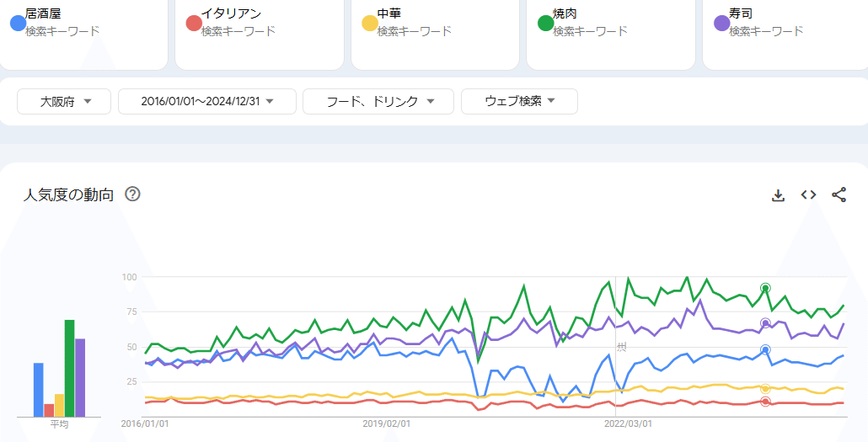
Task: Edit the 居酒屋 search term
Action: pyautogui.click(x=43, y=13)
